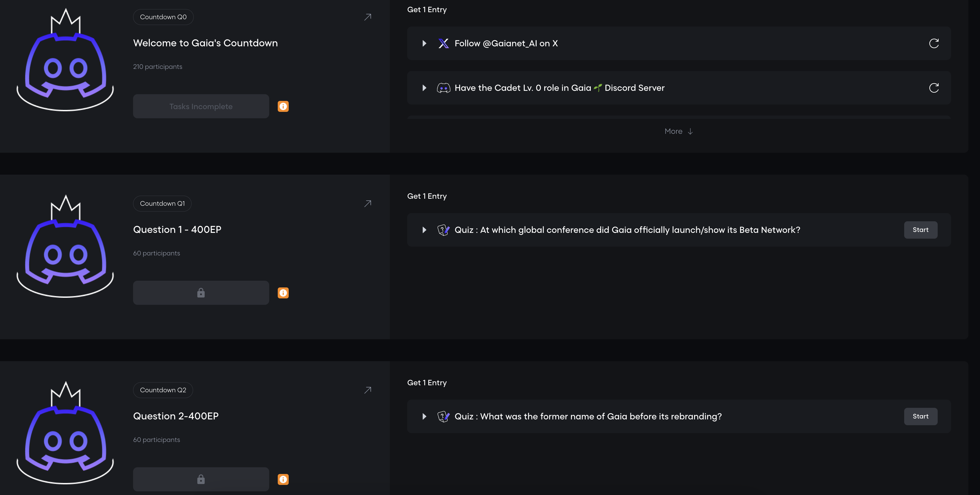This screenshot has width=980, height=495.
Task: Expand the former name of Gaia quiz
Action: coord(424,417)
